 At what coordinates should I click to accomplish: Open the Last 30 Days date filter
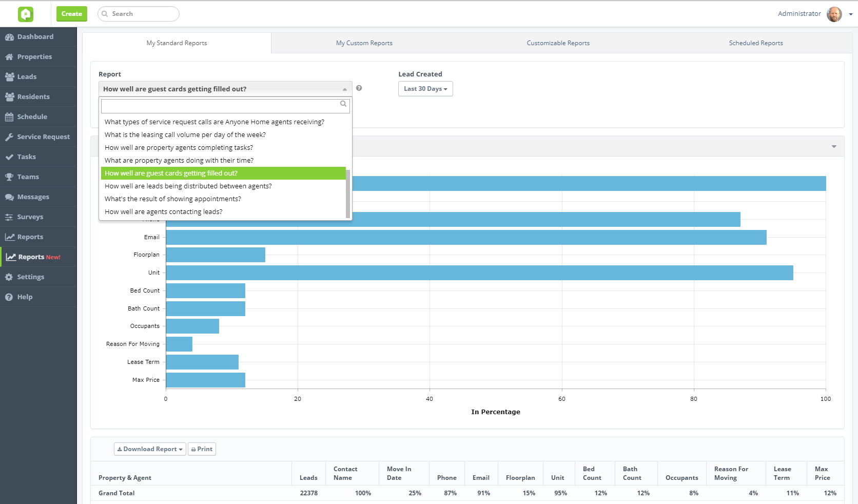pyautogui.click(x=425, y=89)
